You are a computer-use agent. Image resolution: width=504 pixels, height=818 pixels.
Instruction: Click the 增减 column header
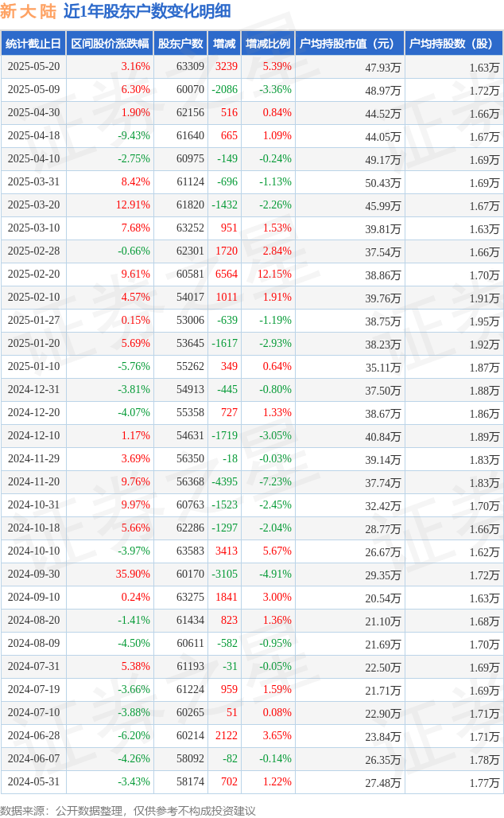pyautogui.click(x=224, y=44)
